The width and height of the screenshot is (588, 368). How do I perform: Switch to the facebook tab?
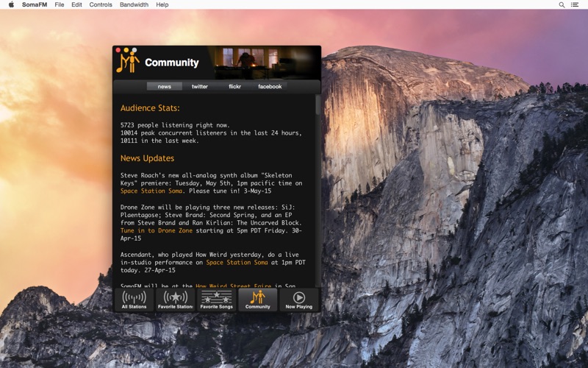(270, 86)
